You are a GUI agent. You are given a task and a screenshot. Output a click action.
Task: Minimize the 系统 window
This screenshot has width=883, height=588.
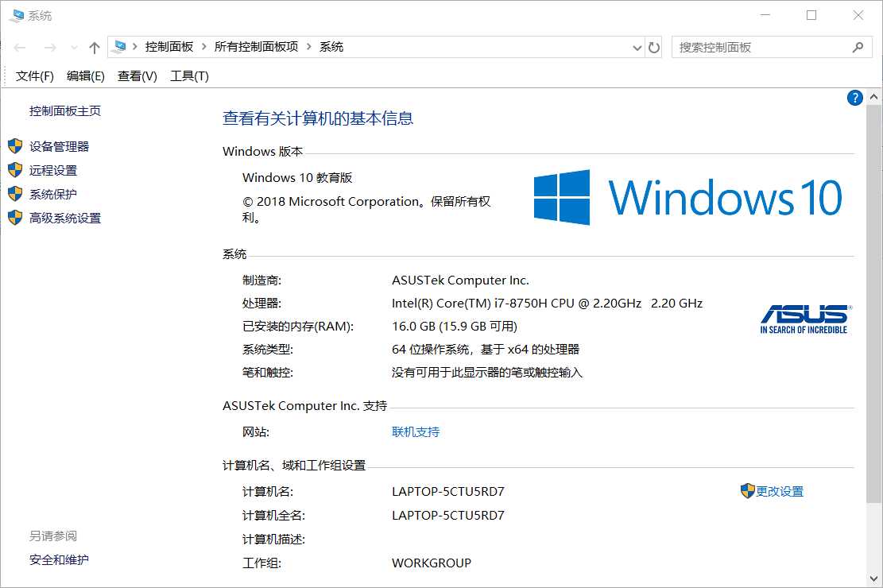(x=765, y=15)
